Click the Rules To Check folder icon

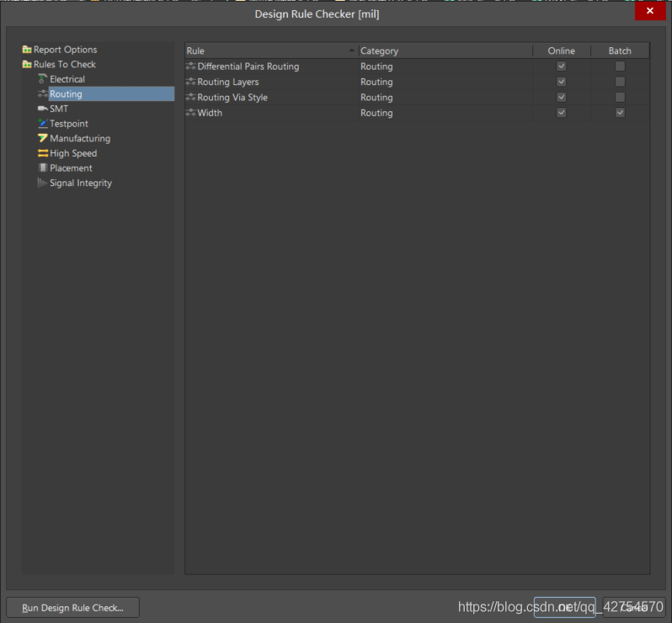point(27,64)
